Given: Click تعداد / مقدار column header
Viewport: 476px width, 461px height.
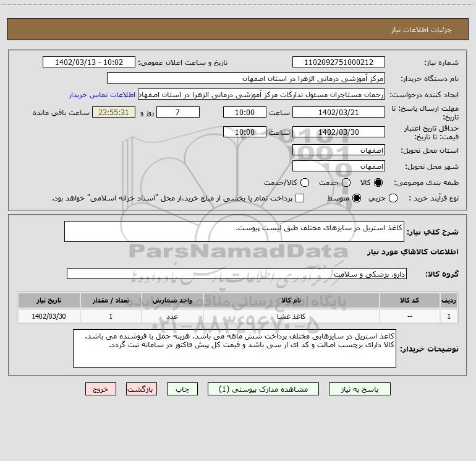Looking at the screenshot, I should click(x=111, y=300).
